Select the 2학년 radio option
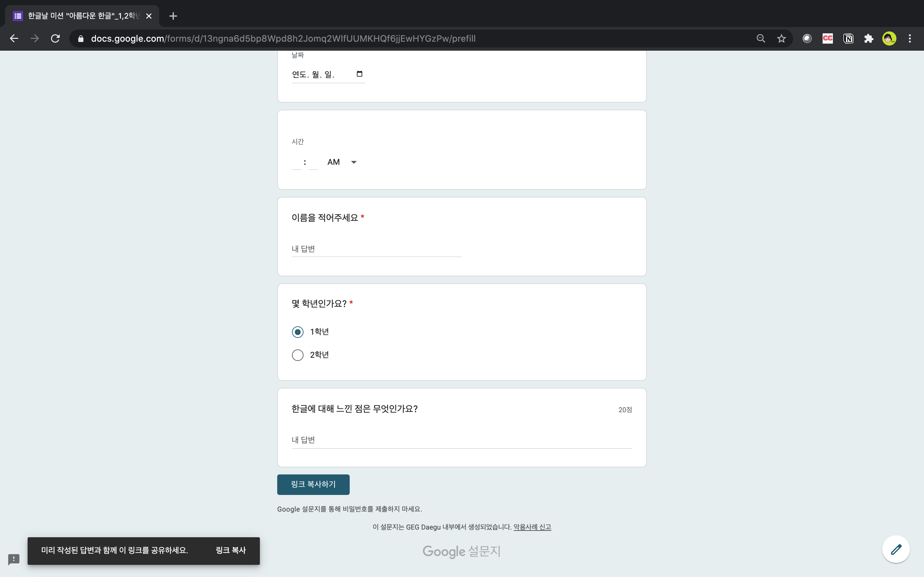This screenshot has width=924, height=577. coord(297,355)
